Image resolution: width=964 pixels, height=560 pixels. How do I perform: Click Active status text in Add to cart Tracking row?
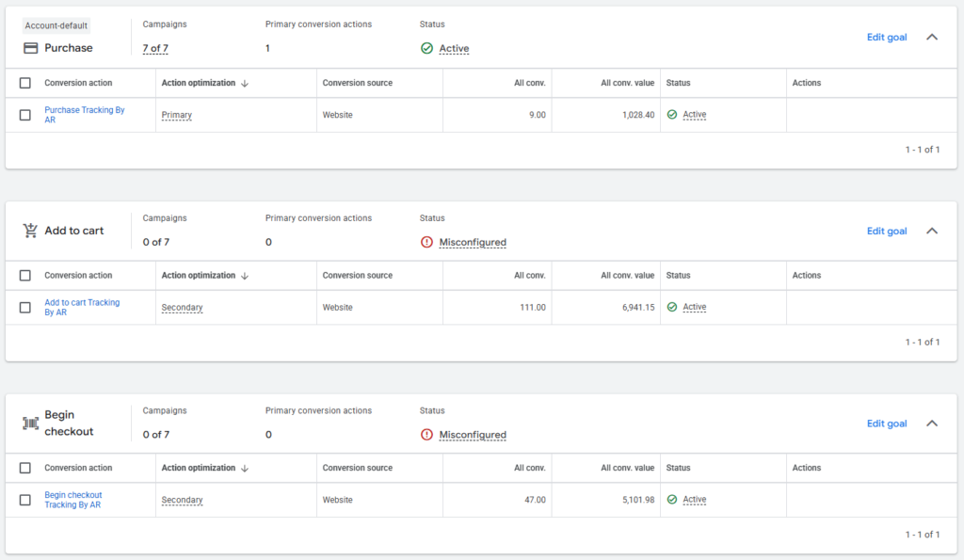click(x=694, y=307)
